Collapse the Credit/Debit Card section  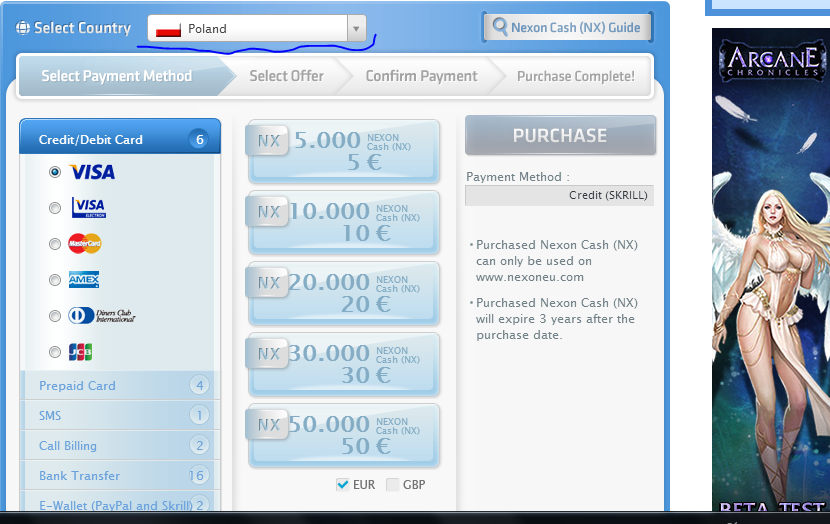pyautogui.click(x=120, y=137)
